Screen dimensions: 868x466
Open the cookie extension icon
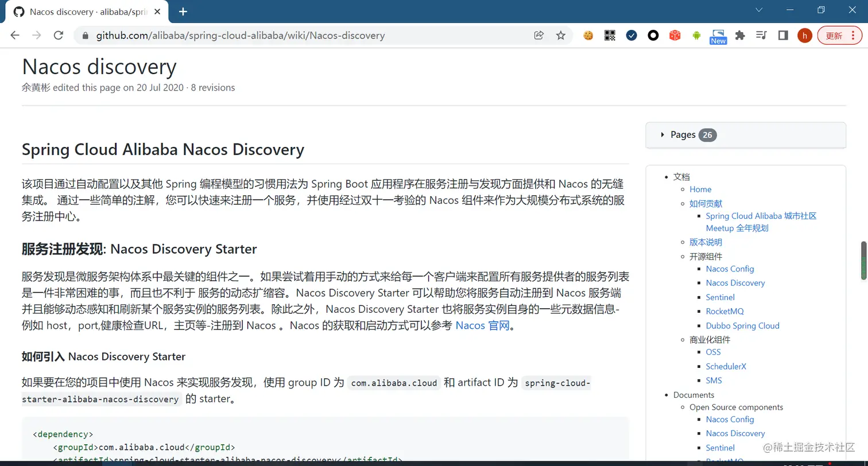click(588, 36)
